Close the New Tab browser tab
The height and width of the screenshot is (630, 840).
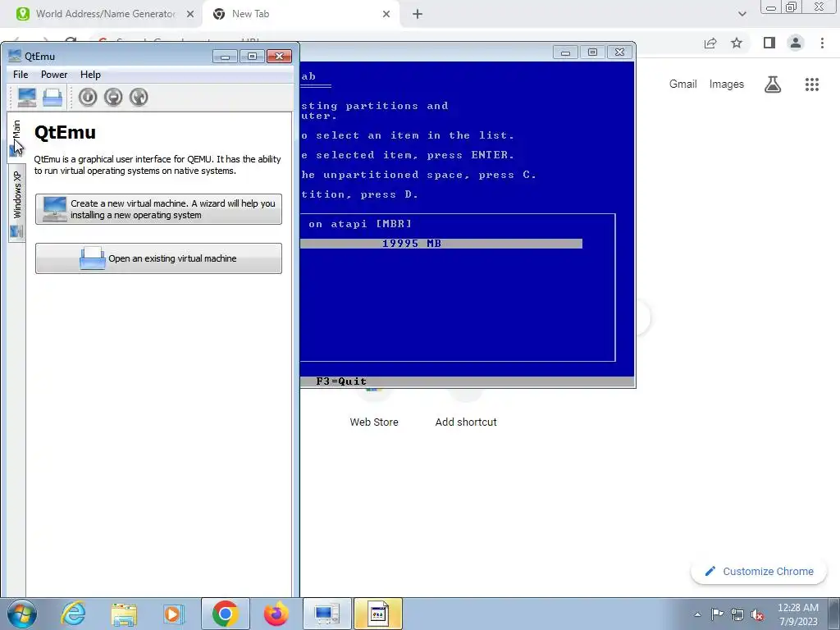[x=386, y=14]
